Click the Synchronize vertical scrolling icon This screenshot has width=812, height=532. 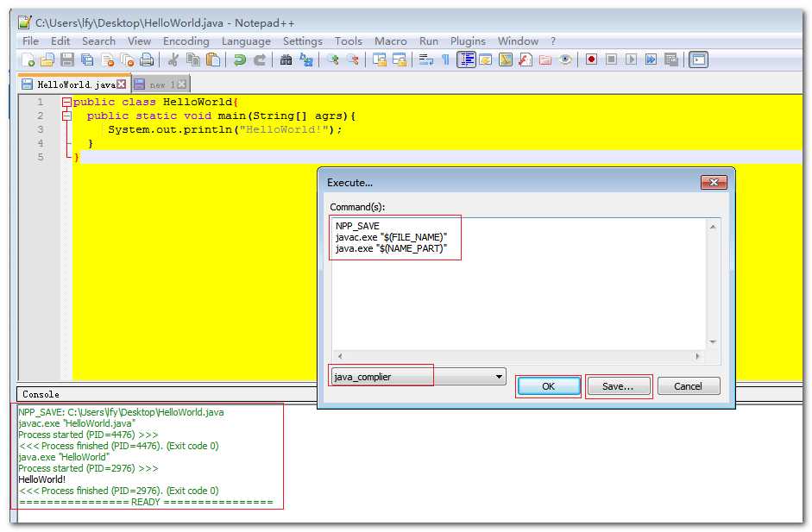380,60
